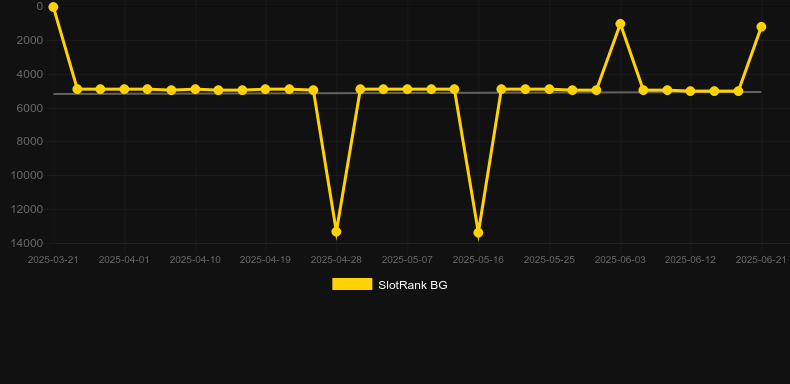Click the 2025-05-16 x-axis date label
The width and height of the screenshot is (790, 384).
coord(478,260)
